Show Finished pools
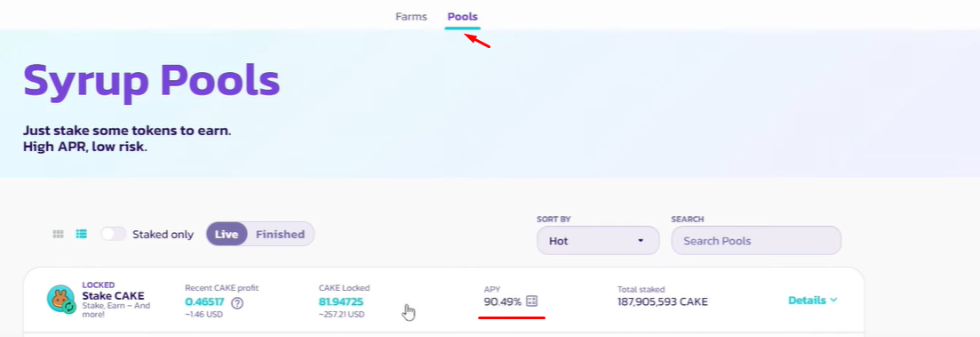 click(x=280, y=235)
